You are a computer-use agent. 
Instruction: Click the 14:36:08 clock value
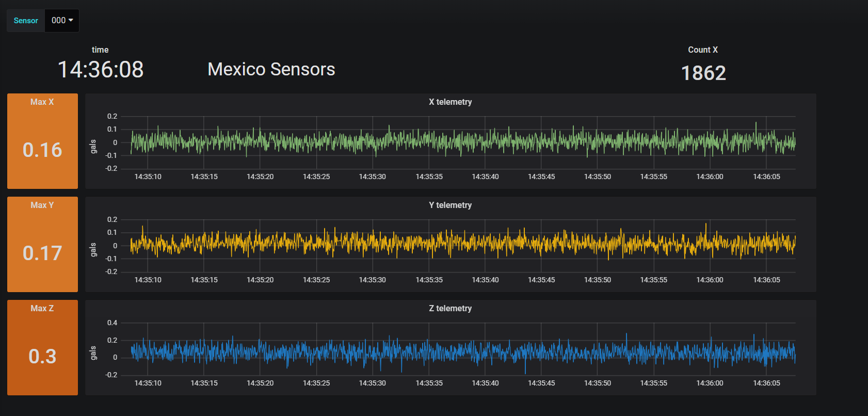click(101, 70)
